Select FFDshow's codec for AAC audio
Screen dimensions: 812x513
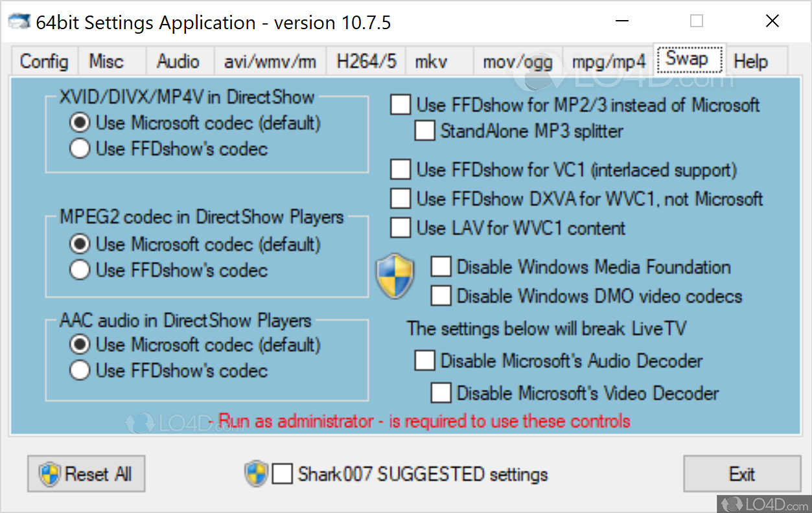(x=79, y=370)
